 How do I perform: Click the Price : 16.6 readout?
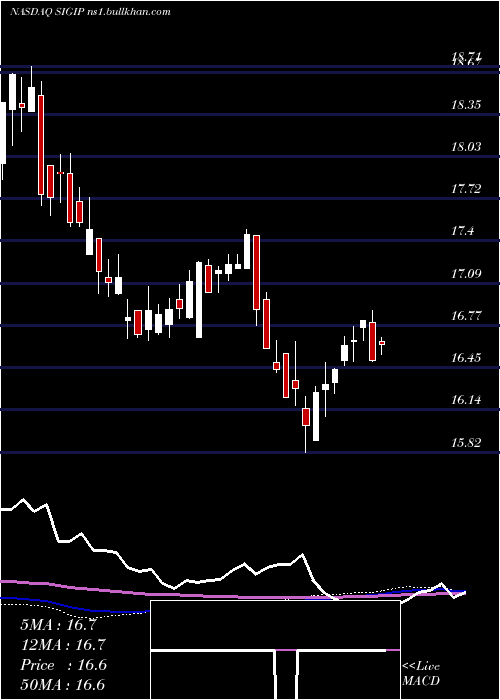click(63, 665)
